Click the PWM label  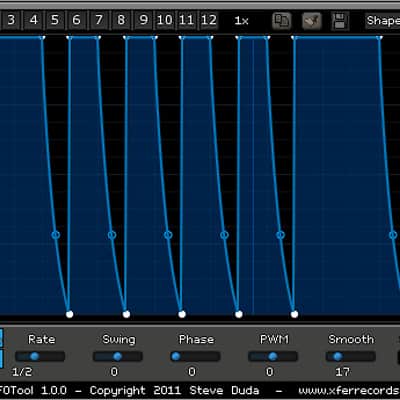tap(274, 339)
